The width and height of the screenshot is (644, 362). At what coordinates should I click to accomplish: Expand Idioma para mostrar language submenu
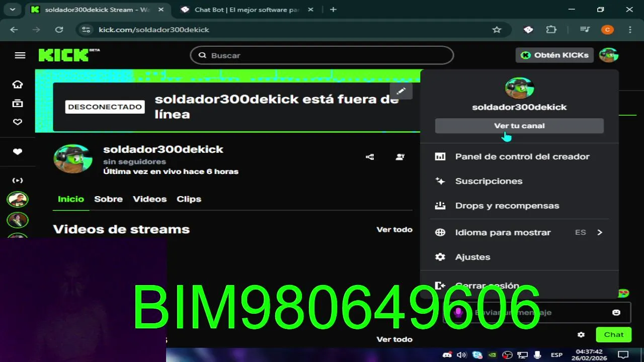[x=519, y=232]
